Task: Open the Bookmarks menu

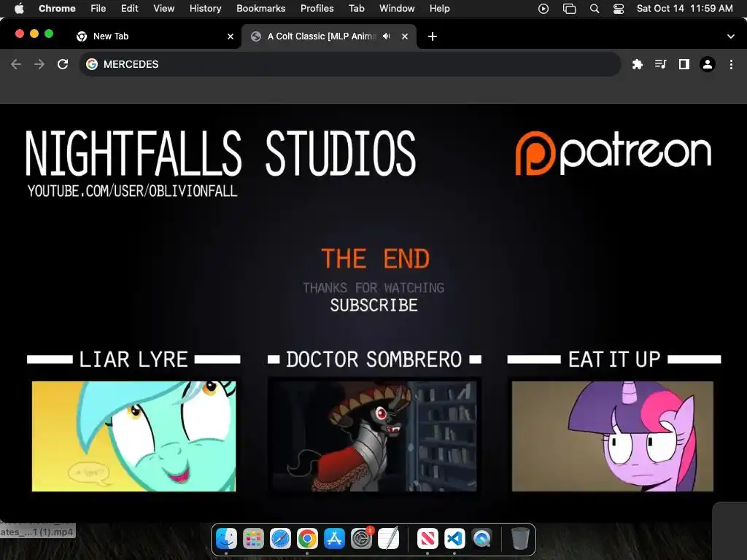Action: click(260, 8)
